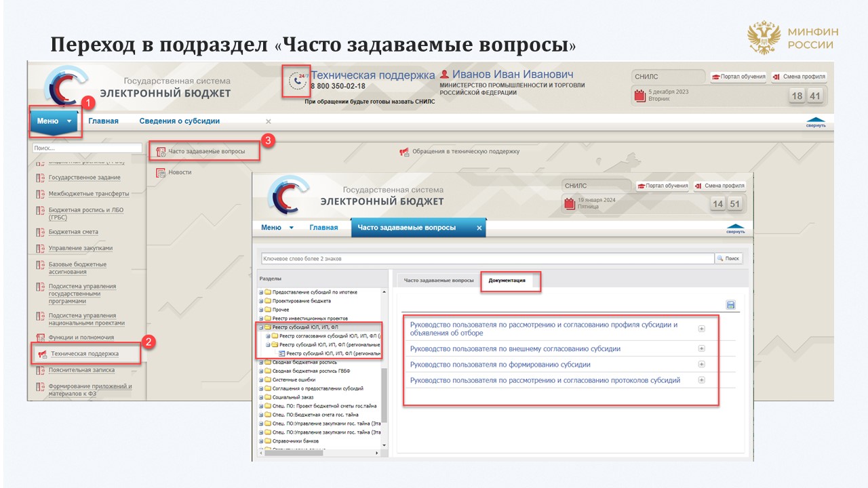Viewport: 868px width, 488px height.
Task: Click the keyword search field Ключевое слово
Action: 487,258
